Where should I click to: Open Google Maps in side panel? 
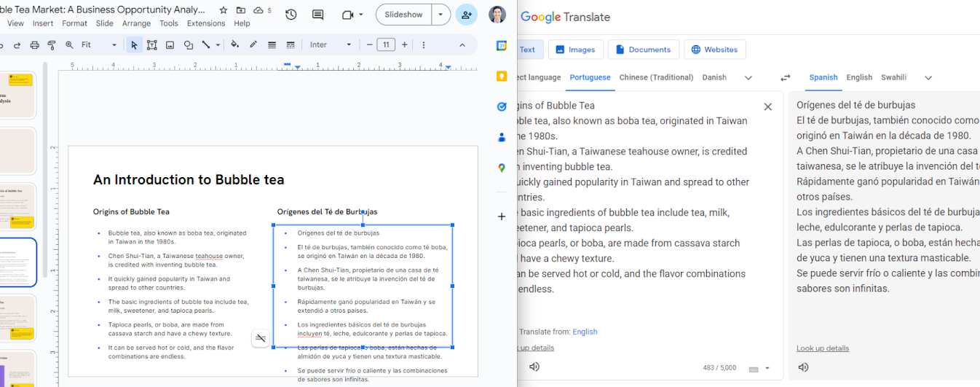click(x=502, y=168)
